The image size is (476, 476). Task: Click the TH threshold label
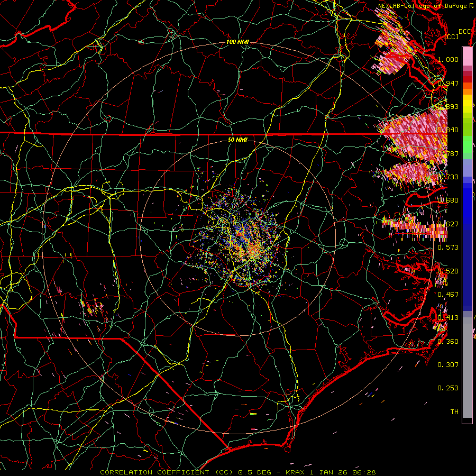click(x=454, y=412)
